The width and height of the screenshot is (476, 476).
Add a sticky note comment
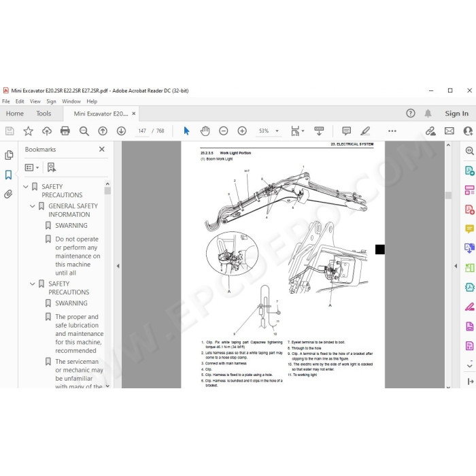(x=346, y=131)
